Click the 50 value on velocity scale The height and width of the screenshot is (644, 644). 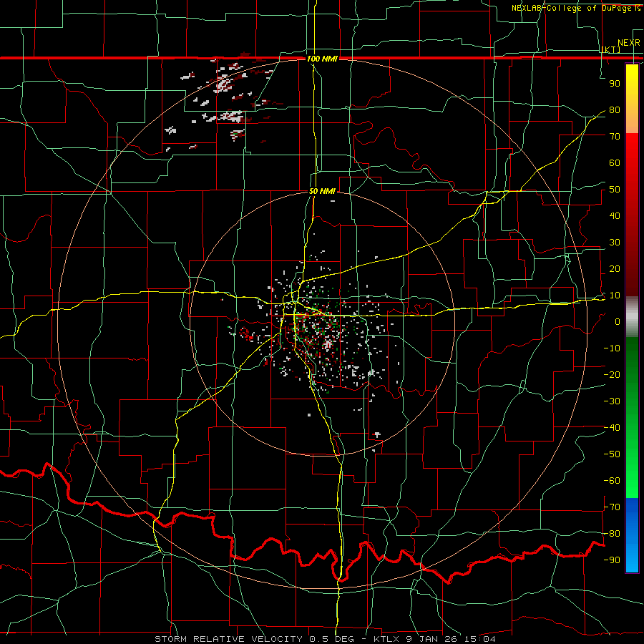click(x=615, y=190)
